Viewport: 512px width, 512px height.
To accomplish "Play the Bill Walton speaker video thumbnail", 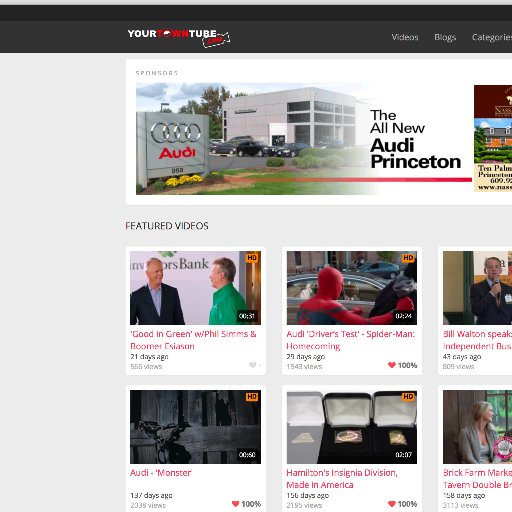I will 477,288.
